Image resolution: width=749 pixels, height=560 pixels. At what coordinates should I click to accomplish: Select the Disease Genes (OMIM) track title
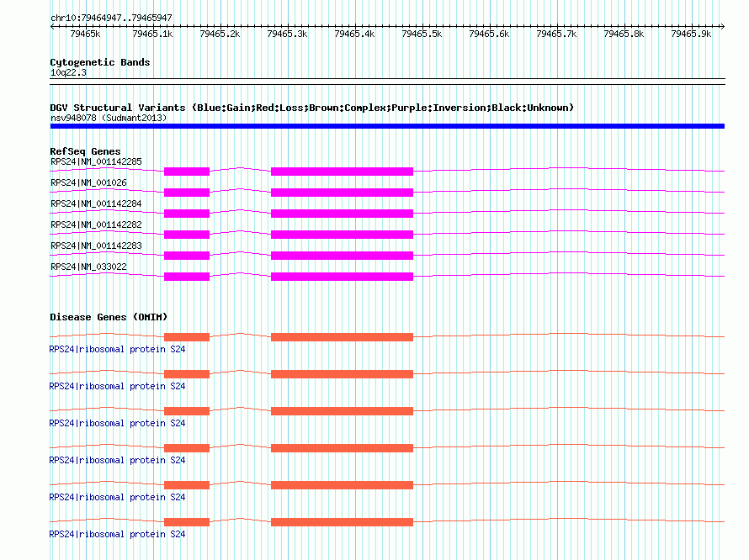click(109, 317)
